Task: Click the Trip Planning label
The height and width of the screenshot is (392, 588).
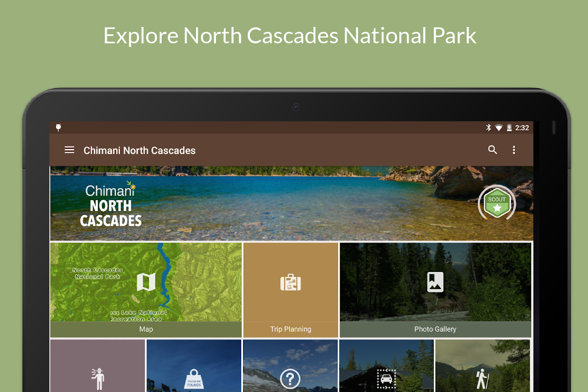Action: 291,329
